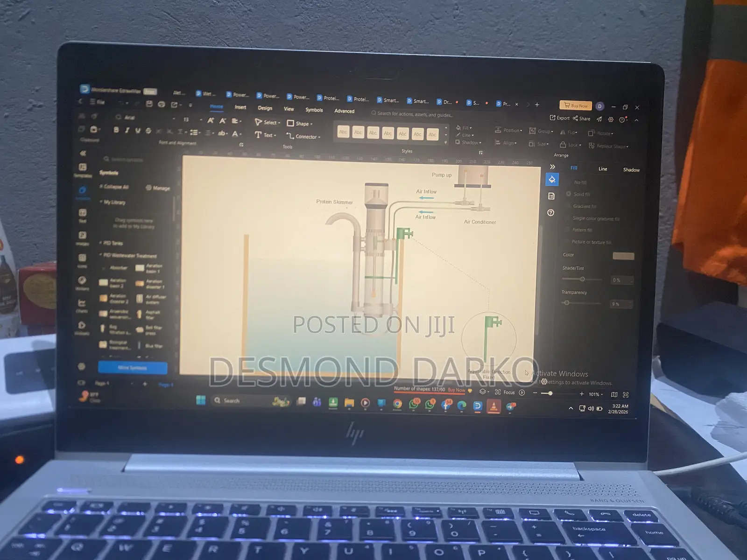
Task: Select the Solid fill radio option
Action: point(578,194)
